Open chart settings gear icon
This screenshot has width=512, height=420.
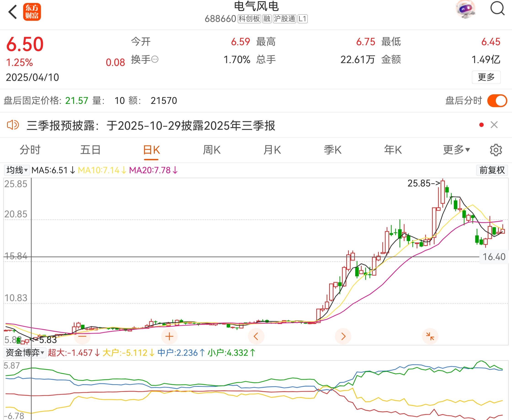click(x=496, y=150)
